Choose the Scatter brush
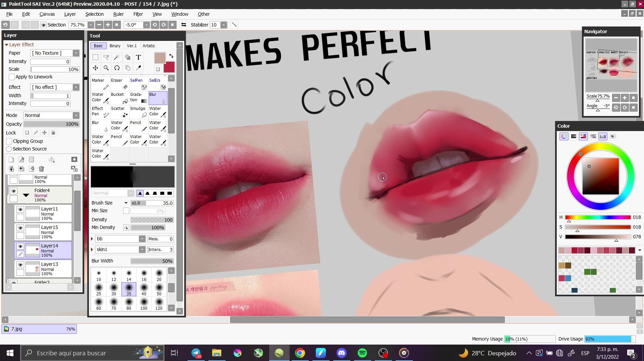The height and width of the screenshot is (361, 644). (x=119, y=112)
